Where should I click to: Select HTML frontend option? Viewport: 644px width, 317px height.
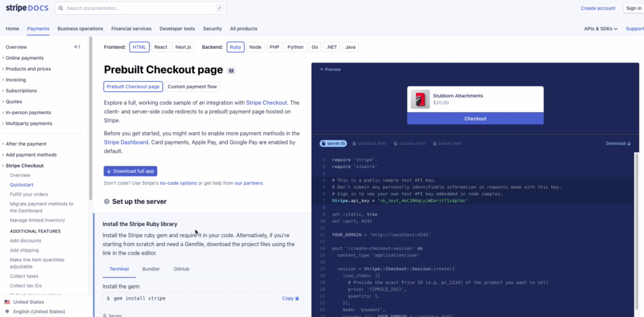point(139,47)
